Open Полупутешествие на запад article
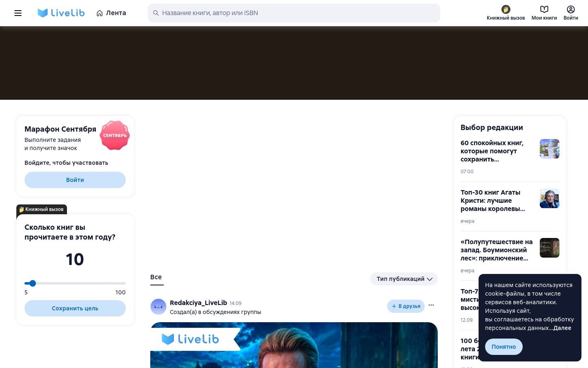 click(497, 250)
